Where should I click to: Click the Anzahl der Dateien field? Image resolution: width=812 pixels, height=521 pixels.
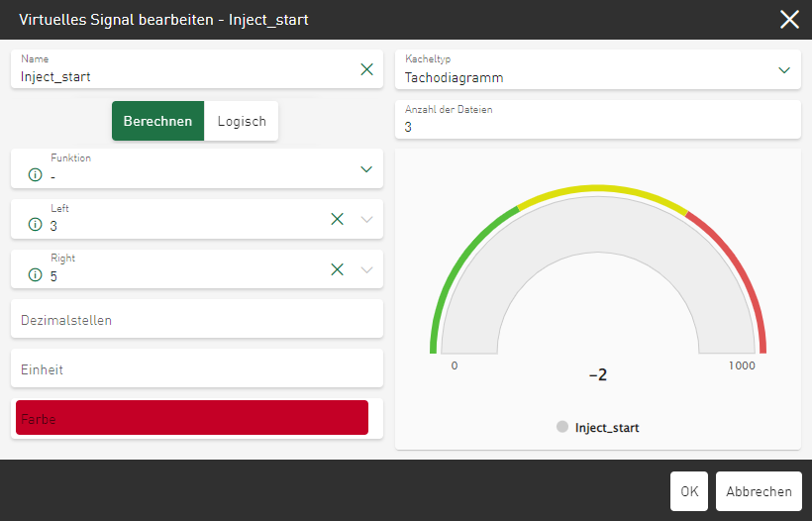(597, 120)
